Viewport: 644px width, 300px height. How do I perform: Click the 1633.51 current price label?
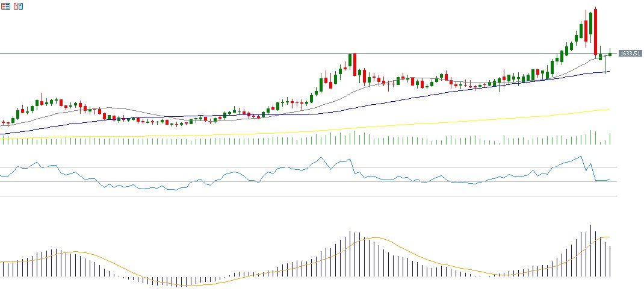pyautogui.click(x=629, y=54)
